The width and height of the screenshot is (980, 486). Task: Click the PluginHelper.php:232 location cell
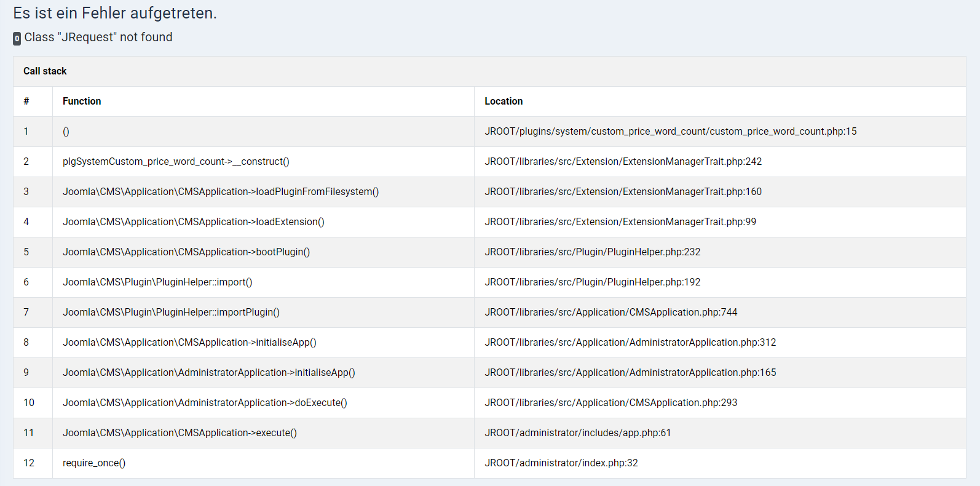(592, 252)
